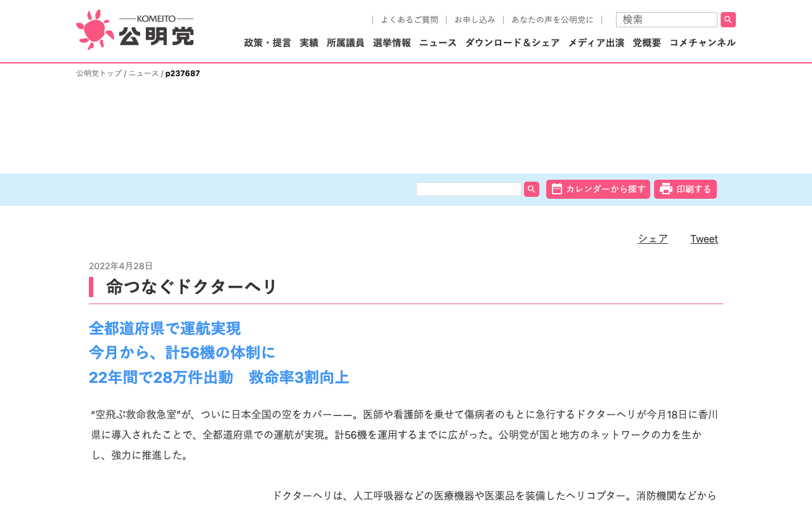Open the ニュース menu item
The image size is (812, 508).
[438, 43]
